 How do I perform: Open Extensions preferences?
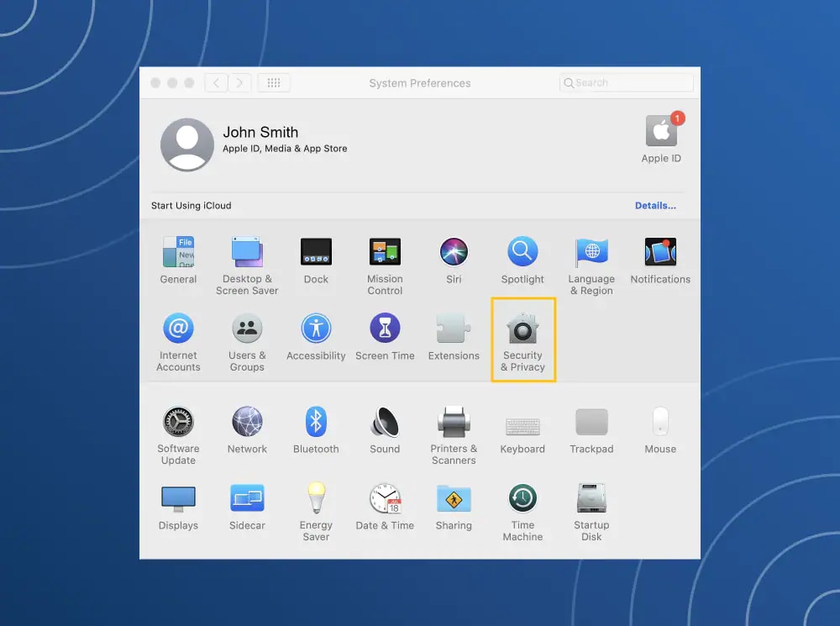(454, 337)
